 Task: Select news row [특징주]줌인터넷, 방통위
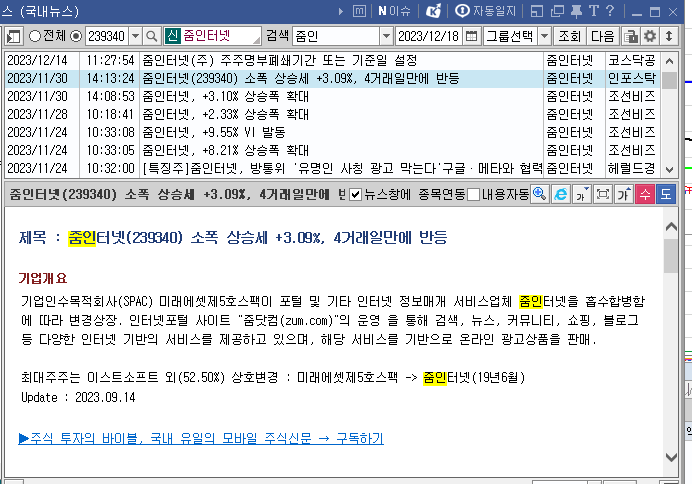click(333, 169)
